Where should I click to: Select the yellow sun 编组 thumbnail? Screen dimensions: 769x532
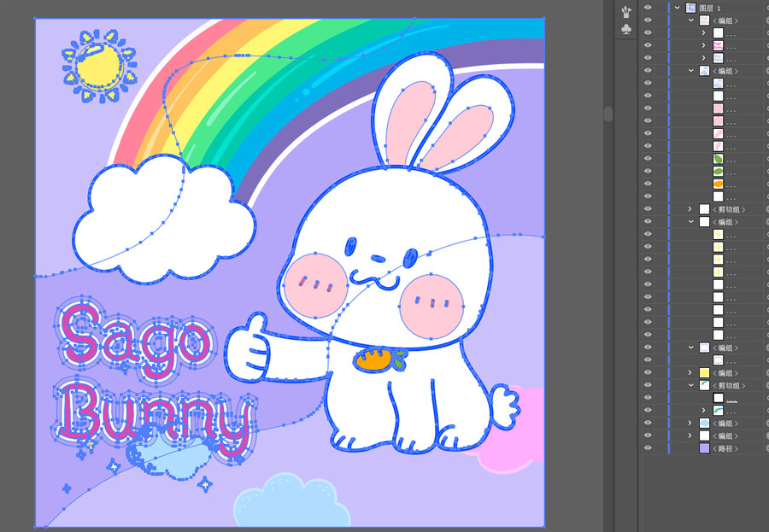click(x=704, y=372)
